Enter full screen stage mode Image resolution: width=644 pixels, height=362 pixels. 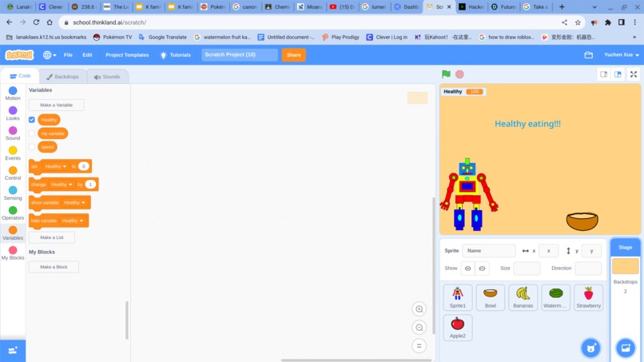pyautogui.click(x=634, y=74)
